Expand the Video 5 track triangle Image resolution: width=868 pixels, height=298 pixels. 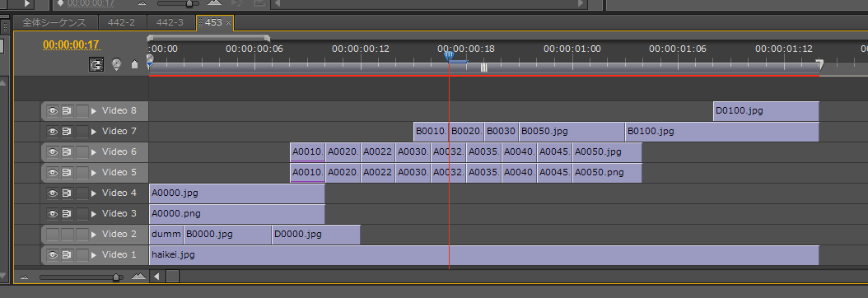point(94,173)
